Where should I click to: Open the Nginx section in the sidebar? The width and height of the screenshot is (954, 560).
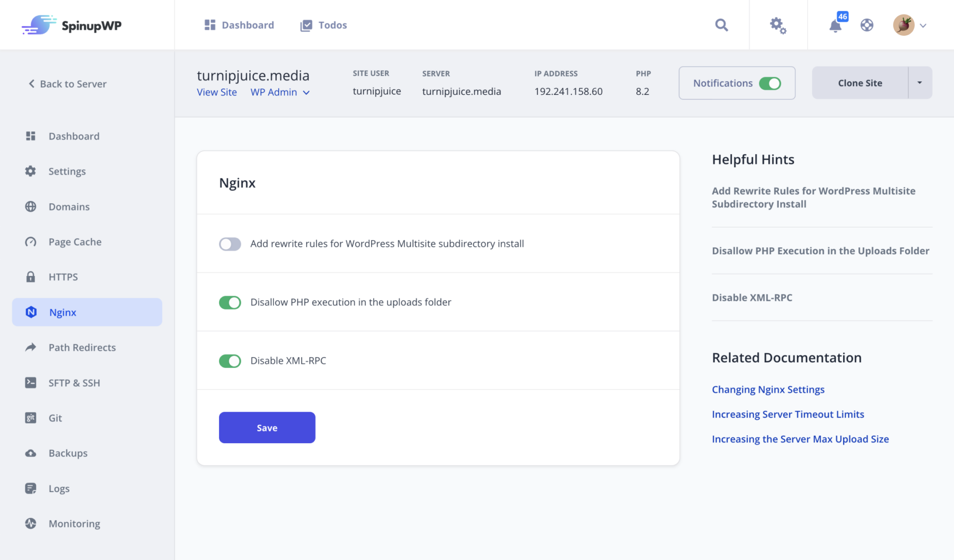tap(63, 312)
